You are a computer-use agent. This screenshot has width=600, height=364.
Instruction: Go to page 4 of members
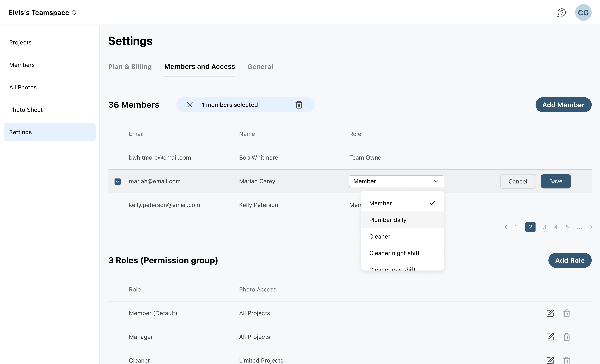(x=556, y=227)
